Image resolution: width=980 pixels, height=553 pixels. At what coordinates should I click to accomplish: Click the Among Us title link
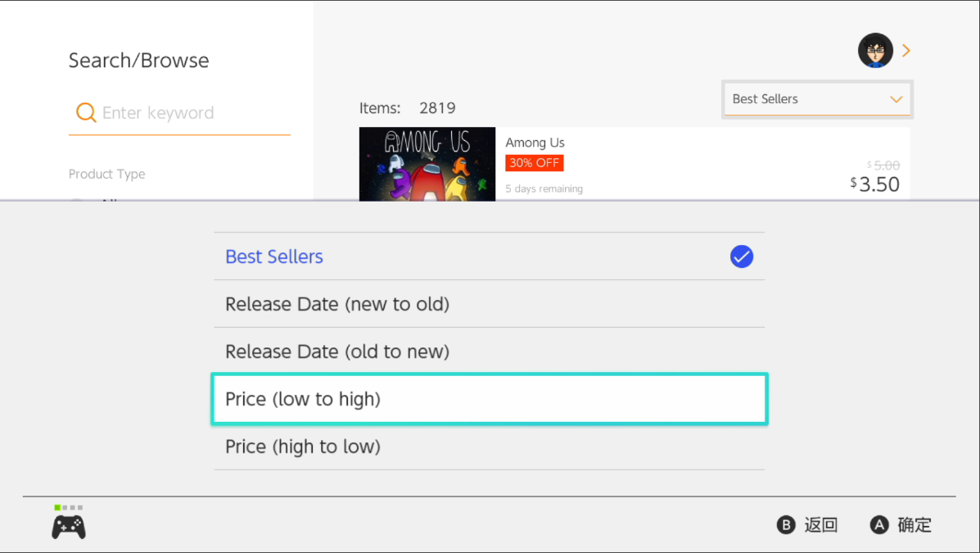tap(535, 143)
